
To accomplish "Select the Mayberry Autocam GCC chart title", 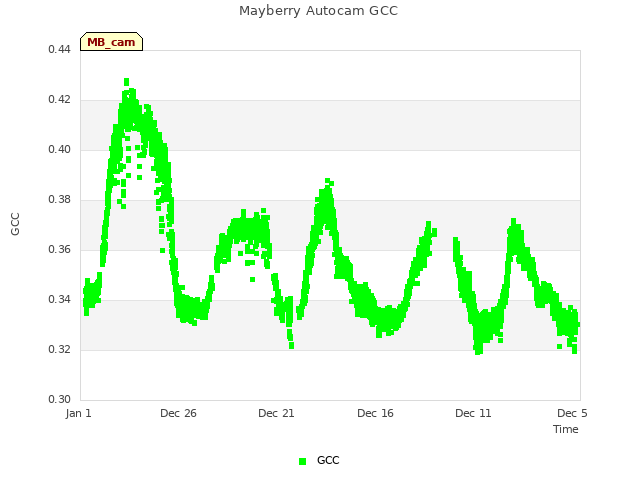I will (318, 11).
